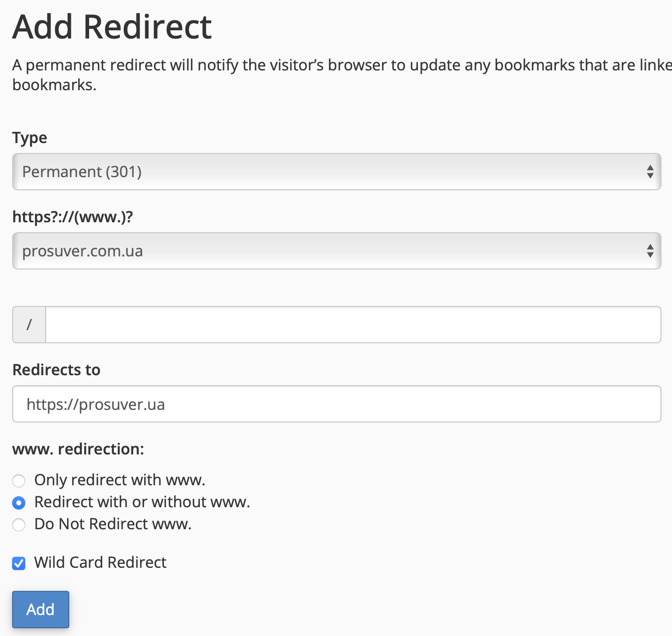Click the Redirects to label

pos(56,369)
